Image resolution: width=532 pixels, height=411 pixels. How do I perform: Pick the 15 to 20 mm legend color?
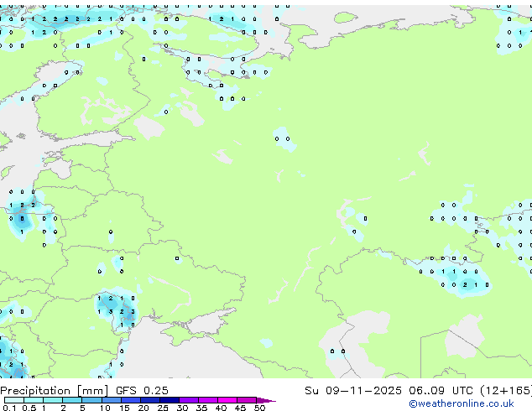point(130,400)
